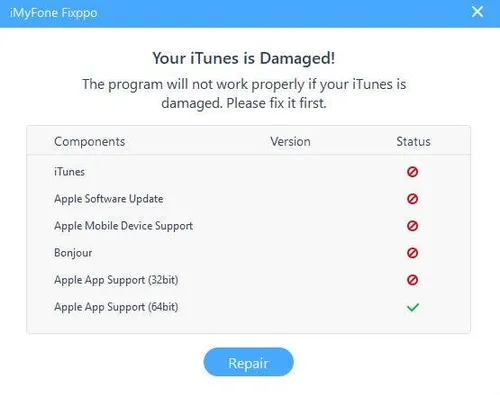Select the Apple App Support (64bit) entry
Screen dimensions: 500x395
point(249,307)
